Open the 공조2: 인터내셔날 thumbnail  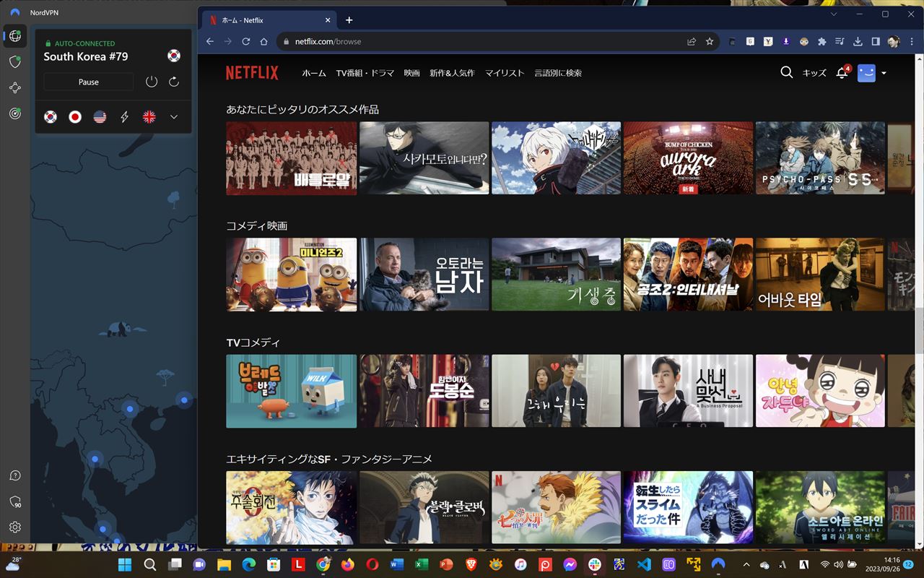tap(688, 275)
